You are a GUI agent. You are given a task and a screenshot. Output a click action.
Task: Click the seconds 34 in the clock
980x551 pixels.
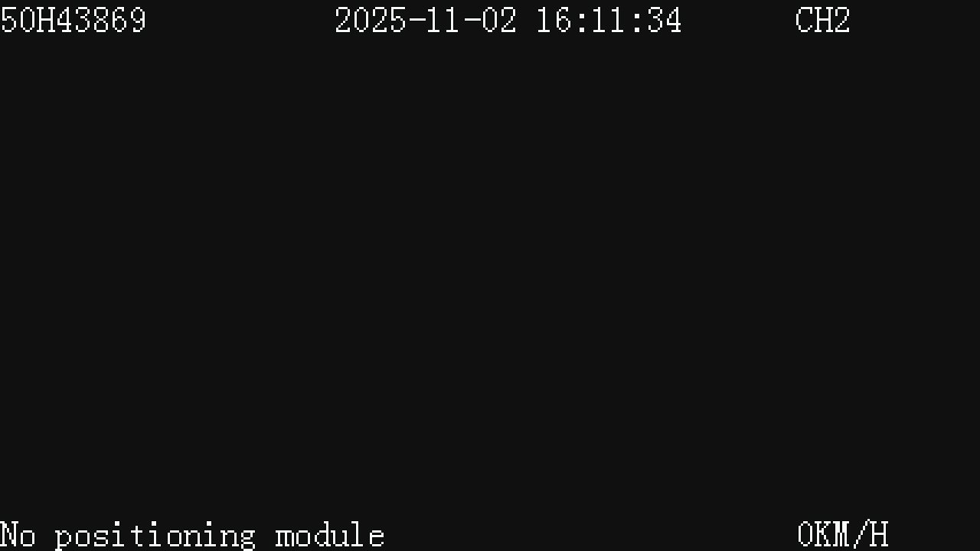[x=664, y=21]
